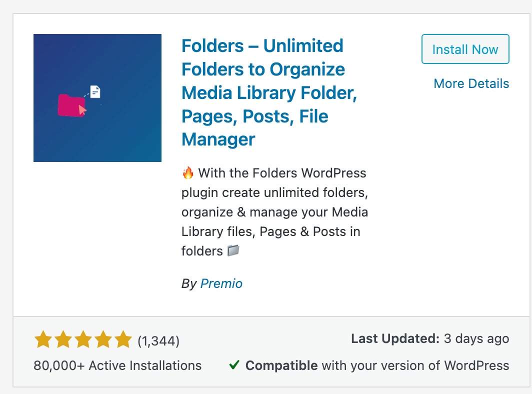Click the fire emoji in description
The height and width of the screenshot is (394, 532).
pyautogui.click(x=188, y=173)
